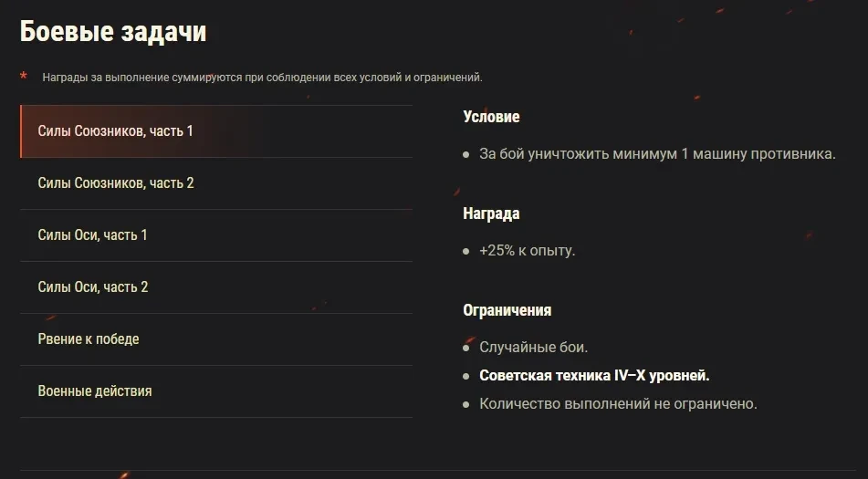The image size is (868, 479).
Task: Open the "Силы Оси, часть 2" tab
Action: pos(92,287)
